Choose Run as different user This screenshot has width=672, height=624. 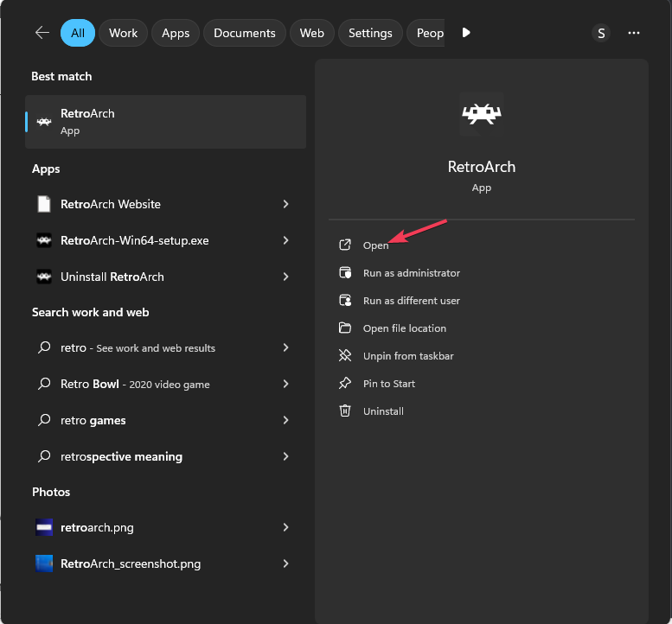click(x=412, y=301)
